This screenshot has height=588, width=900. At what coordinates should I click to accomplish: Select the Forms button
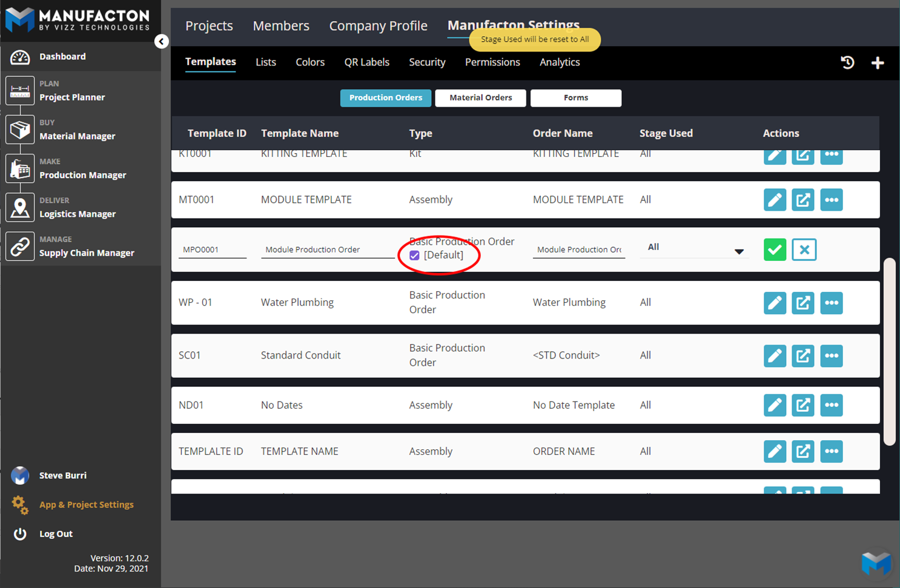pyautogui.click(x=575, y=97)
